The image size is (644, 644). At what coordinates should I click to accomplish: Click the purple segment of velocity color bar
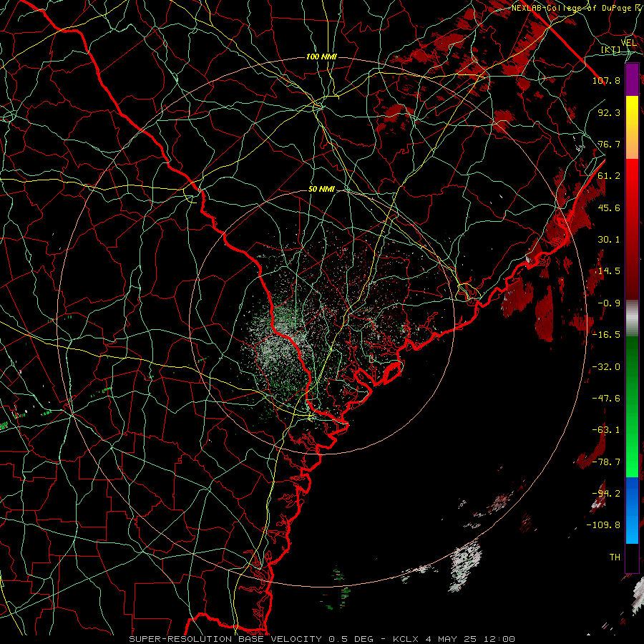pyautogui.click(x=632, y=79)
